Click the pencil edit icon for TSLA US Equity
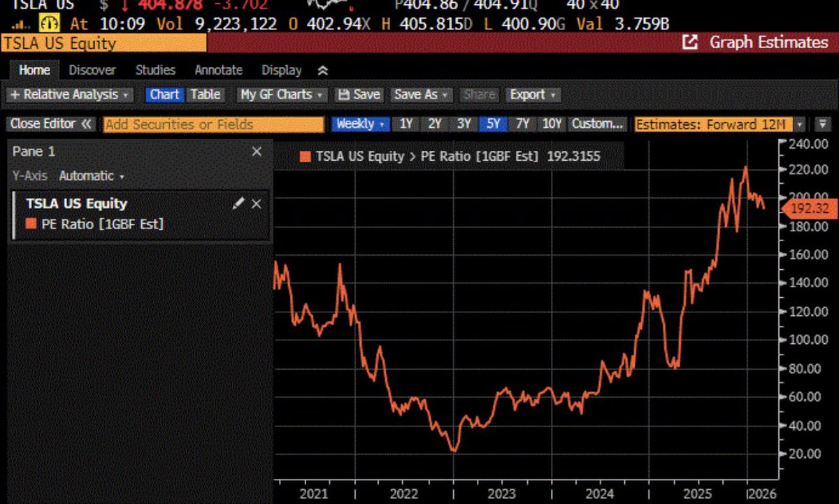The image size is (839, 504). [x=238, y=203]
